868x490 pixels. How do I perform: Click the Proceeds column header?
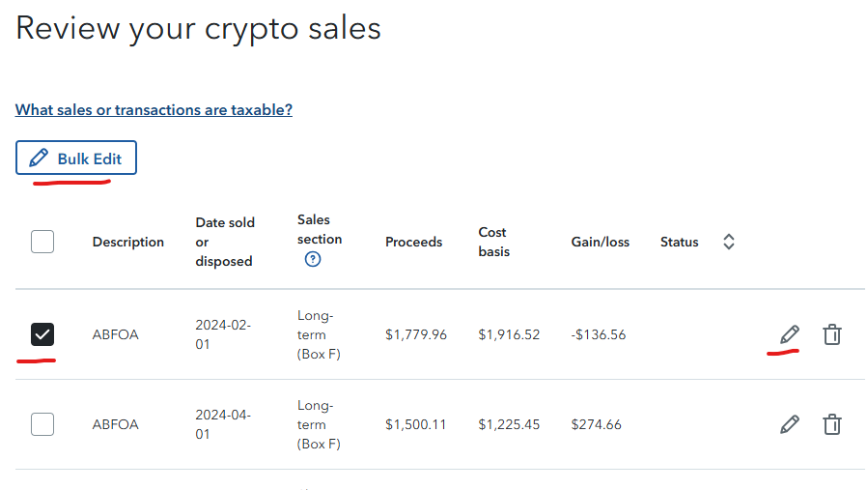(x=413, y=242)
